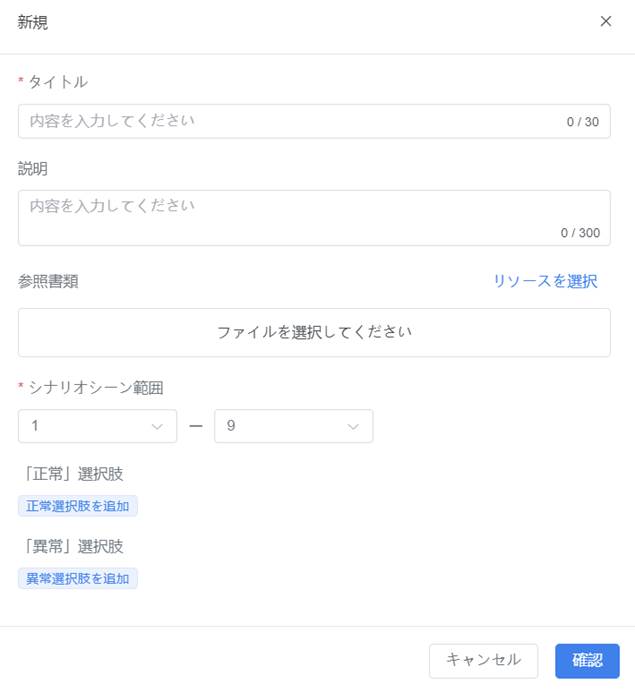Click the シナリオシーン範囲 label

tap(96, 388)
